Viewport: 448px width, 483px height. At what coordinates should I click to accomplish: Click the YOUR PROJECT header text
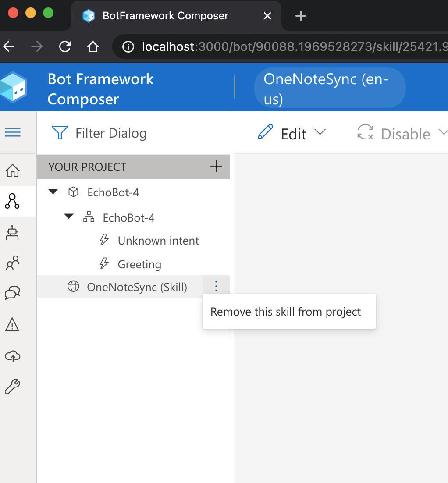click(87, 167)
